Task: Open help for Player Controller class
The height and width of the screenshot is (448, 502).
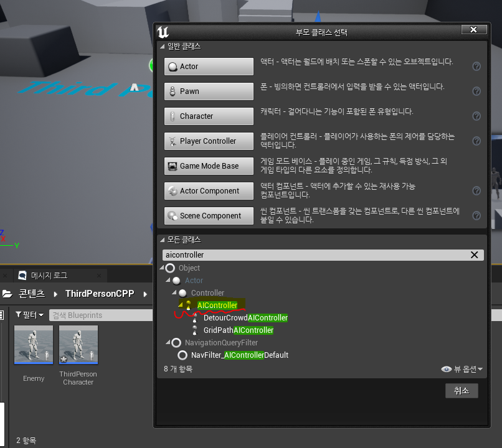Action: [476, 141]
